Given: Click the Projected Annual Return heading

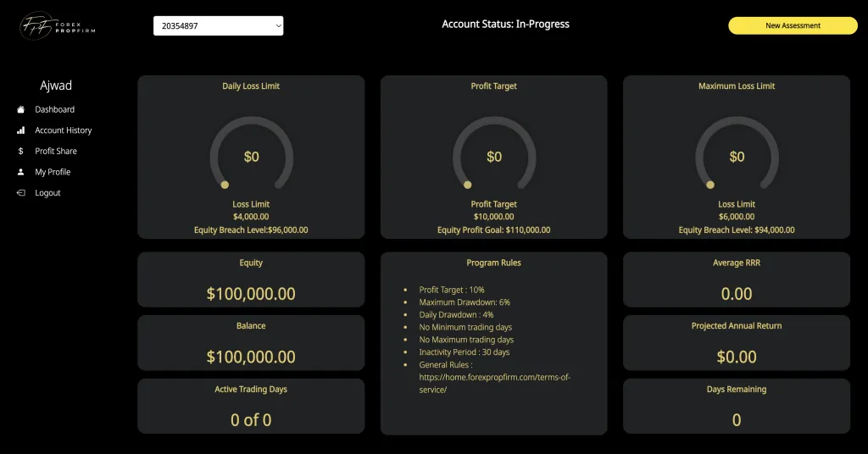Looking at the screenshot, I should click(737, 326).
